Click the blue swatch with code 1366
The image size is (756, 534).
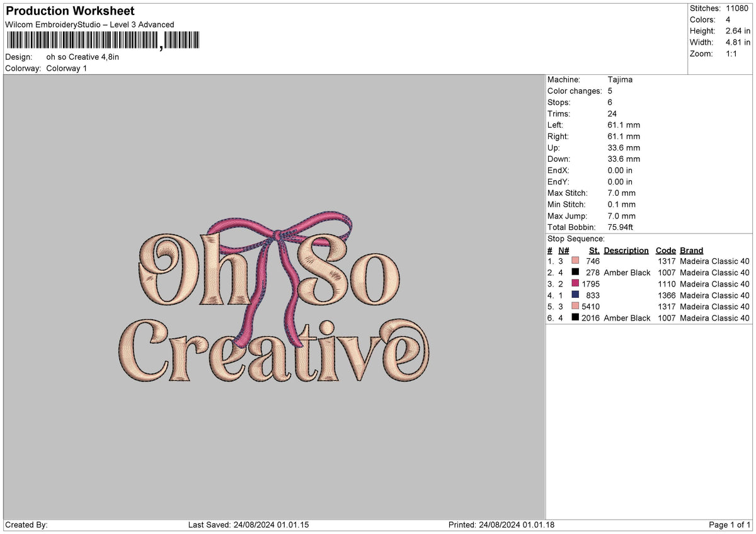[575, 295]
